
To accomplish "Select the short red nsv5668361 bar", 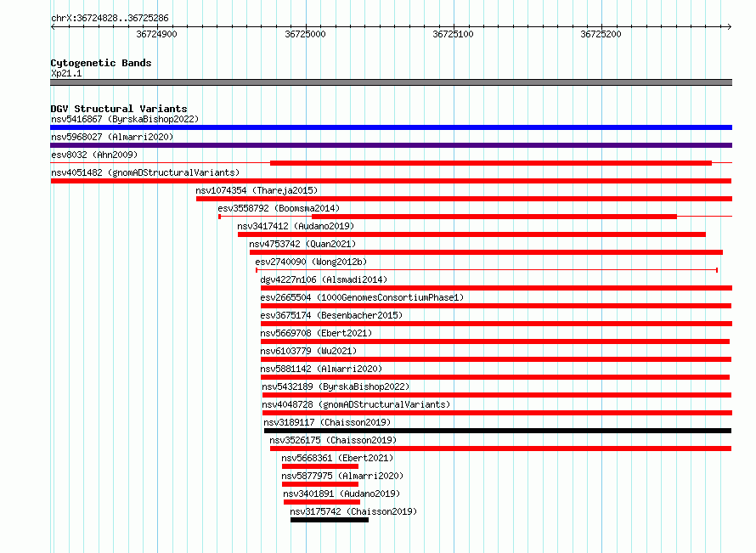I will click(320, 466).
